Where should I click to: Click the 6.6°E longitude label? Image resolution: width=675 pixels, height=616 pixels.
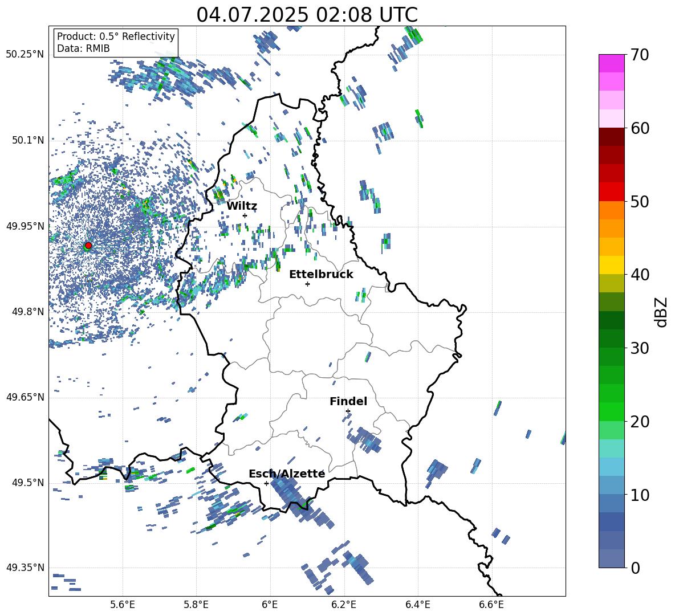click(491, 605)
